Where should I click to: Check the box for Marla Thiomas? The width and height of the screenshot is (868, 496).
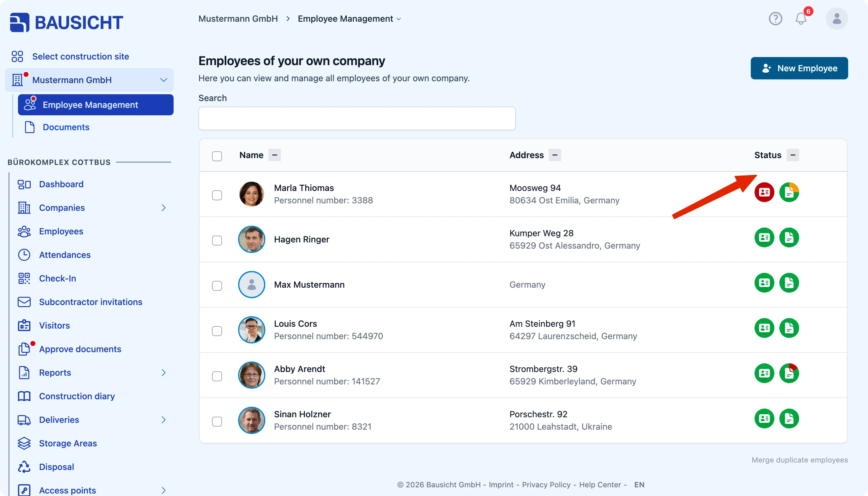coord(217,195)
